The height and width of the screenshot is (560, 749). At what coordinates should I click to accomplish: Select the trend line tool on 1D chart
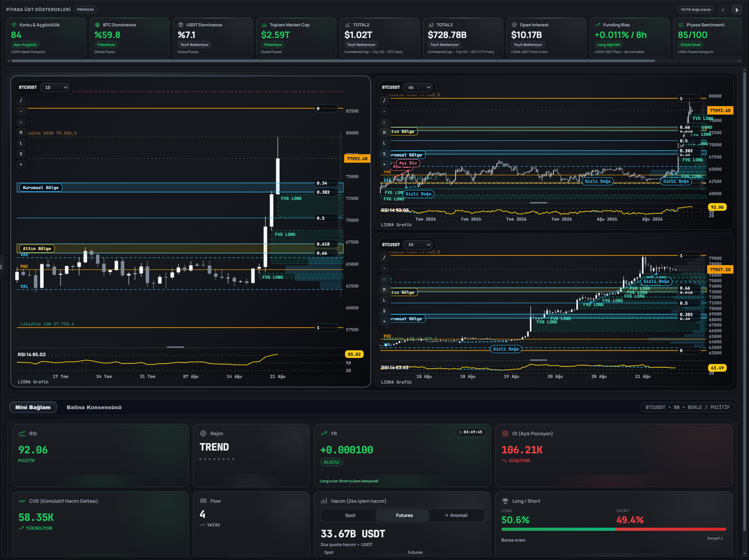point(21,101)
